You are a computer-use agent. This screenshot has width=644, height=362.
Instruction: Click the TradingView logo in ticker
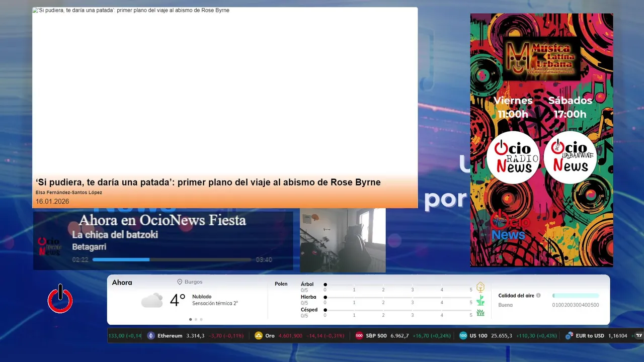point(639,335)
